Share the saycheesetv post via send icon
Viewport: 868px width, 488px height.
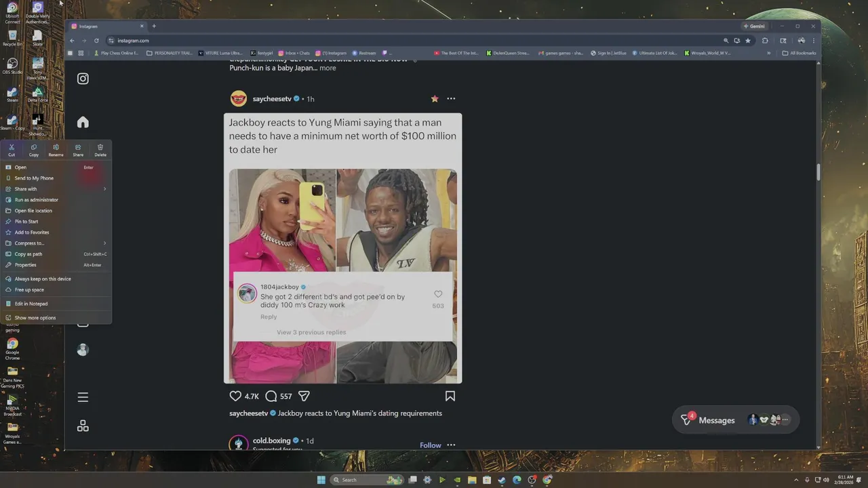(304, 396)
